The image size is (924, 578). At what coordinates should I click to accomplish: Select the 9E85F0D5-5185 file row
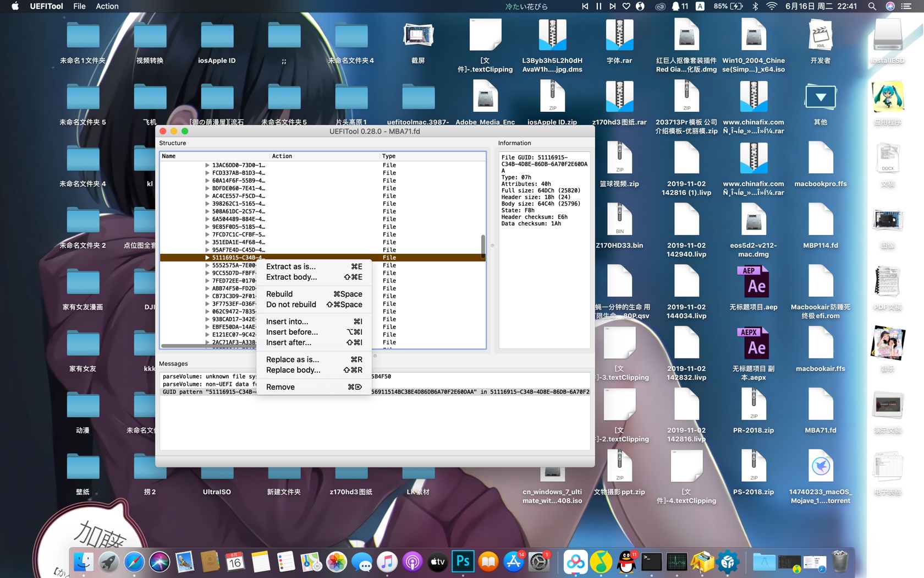(323, 227)
